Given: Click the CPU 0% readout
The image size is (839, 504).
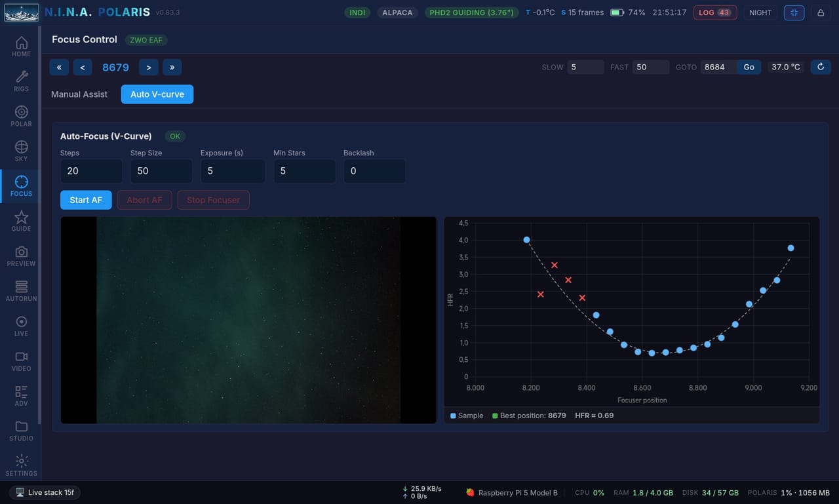Looking at the screenshot, I should (589, 493).
